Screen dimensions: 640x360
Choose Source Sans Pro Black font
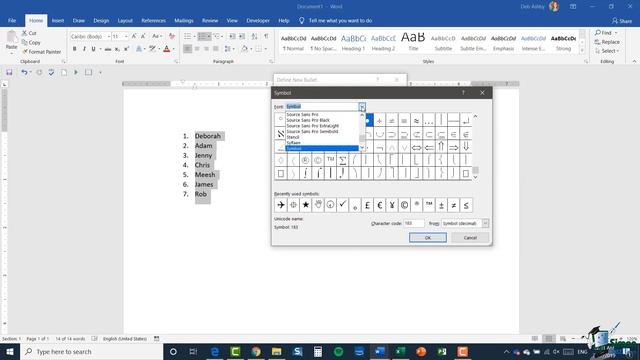(308, 120)
